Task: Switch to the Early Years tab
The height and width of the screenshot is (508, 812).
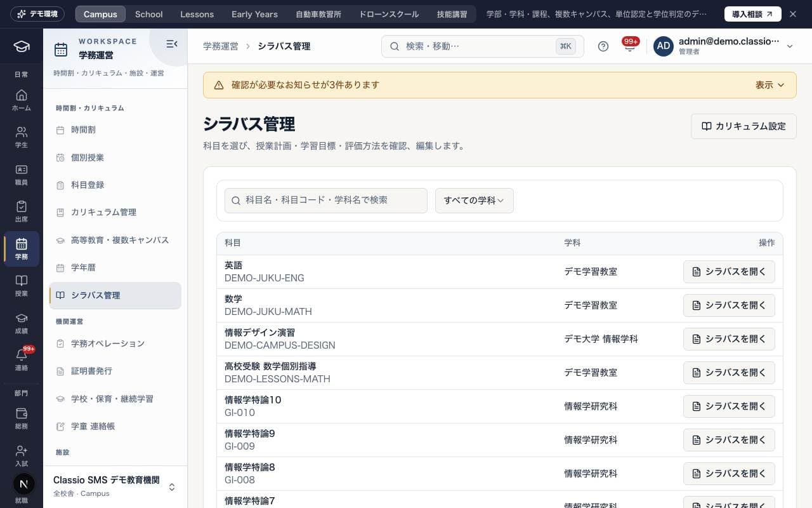Action: (x=254, y=14)
